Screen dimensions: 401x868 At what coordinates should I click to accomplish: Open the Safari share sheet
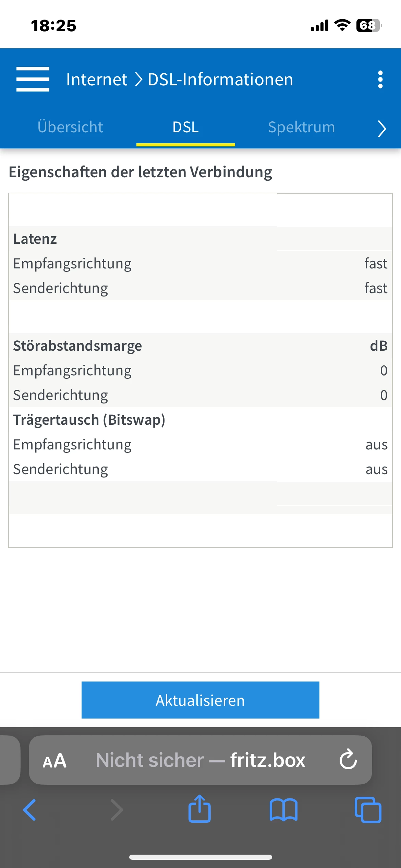pyautogui.click(x=199, y=809)
